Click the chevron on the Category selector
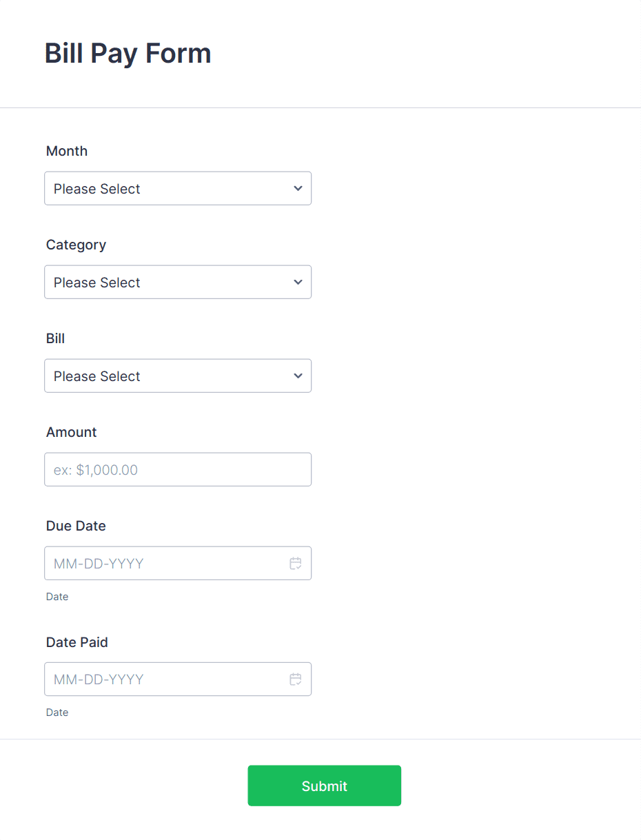This screenshot has width=641, height=840. tap(298, 282)
